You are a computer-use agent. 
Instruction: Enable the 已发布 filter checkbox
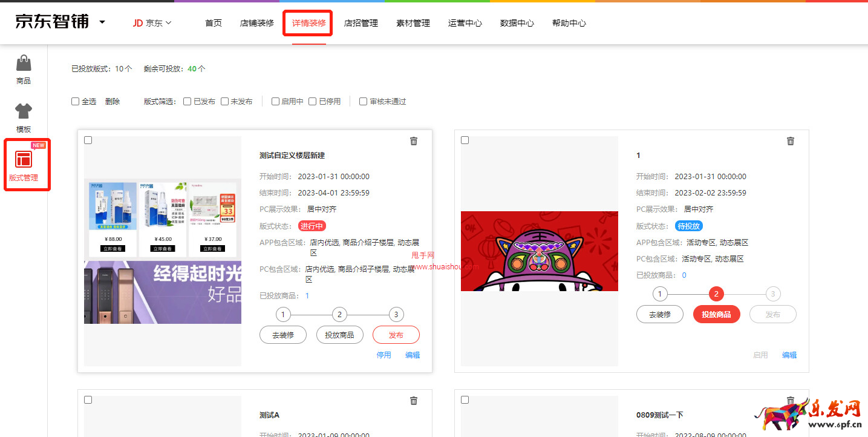[188, 102]
